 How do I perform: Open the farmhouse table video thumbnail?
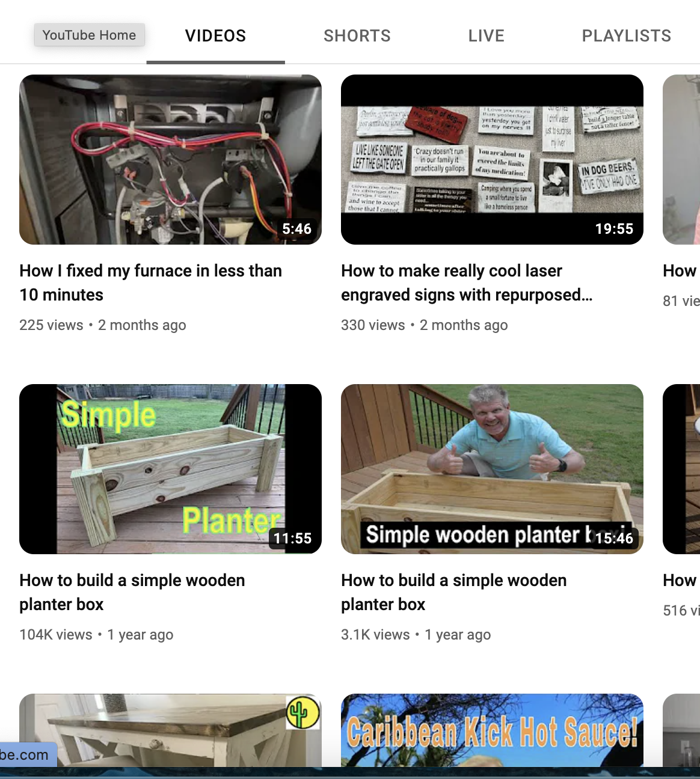pos(170,730)
